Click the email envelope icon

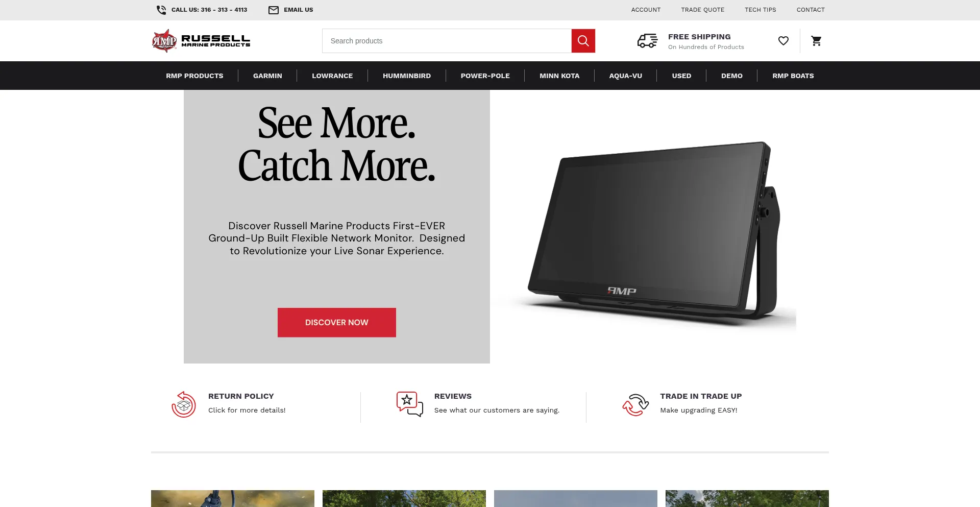[274, 10]
